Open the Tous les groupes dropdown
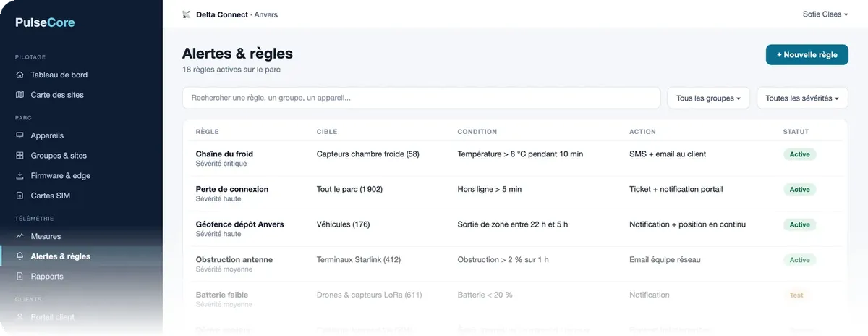 tap(708, 98)
